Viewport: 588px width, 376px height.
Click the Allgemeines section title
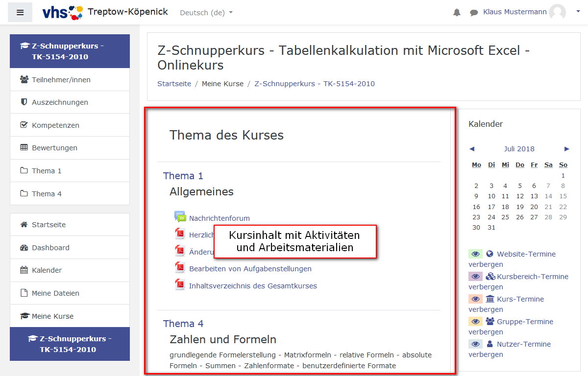pos(201,192)
